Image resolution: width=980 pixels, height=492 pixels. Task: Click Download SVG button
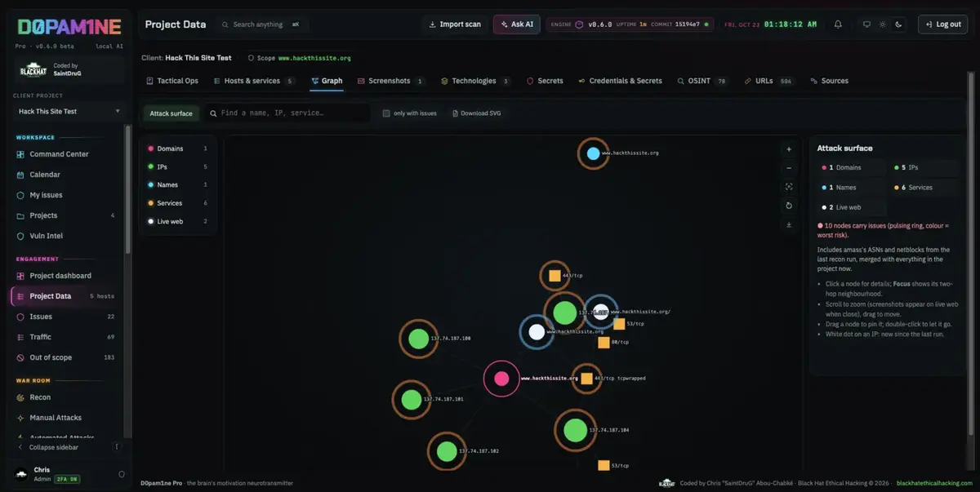(x=477, y=113)
